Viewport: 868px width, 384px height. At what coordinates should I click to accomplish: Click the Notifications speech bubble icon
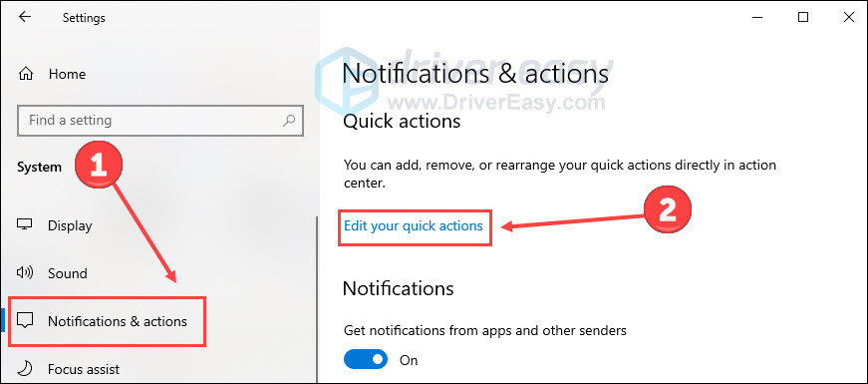point(26,320)
